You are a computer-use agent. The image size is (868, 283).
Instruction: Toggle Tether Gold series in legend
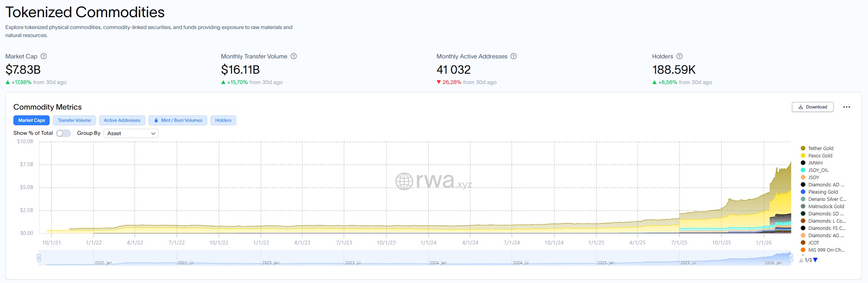pos(821,148)
